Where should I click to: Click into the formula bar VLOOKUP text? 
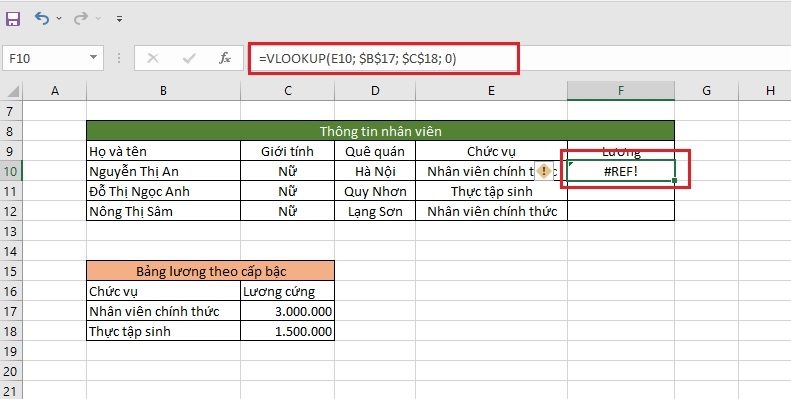(358, 59)
